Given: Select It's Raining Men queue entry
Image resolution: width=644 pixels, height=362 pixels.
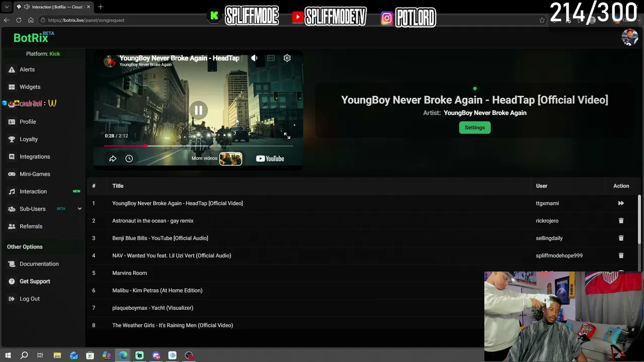Looking at the screenshot, I should click(173, 325).
